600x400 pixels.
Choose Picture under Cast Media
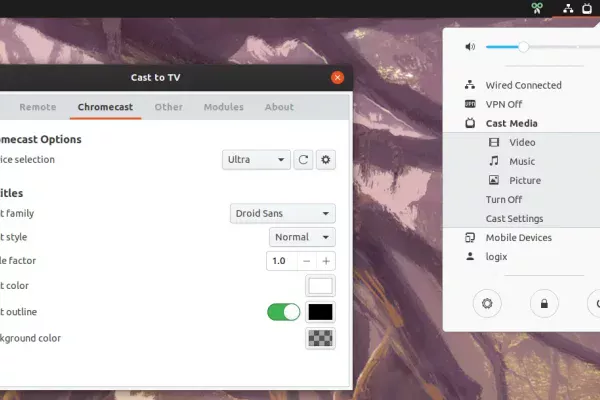[x=522, y=180]
